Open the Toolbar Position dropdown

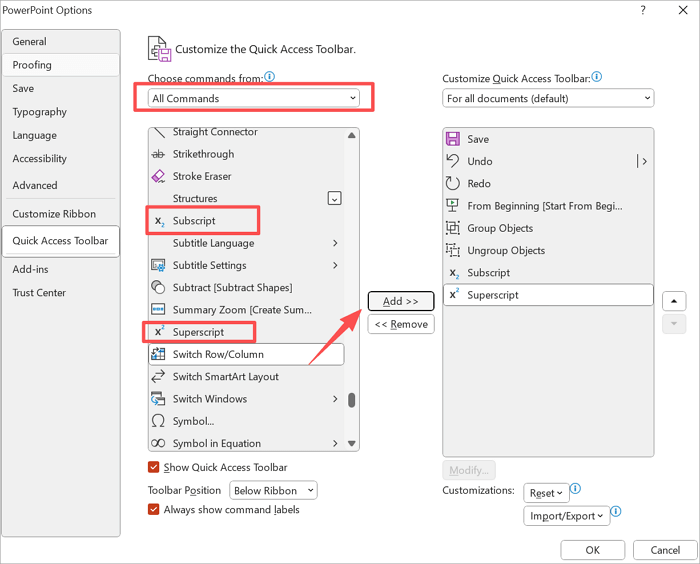tap(273, 490)
